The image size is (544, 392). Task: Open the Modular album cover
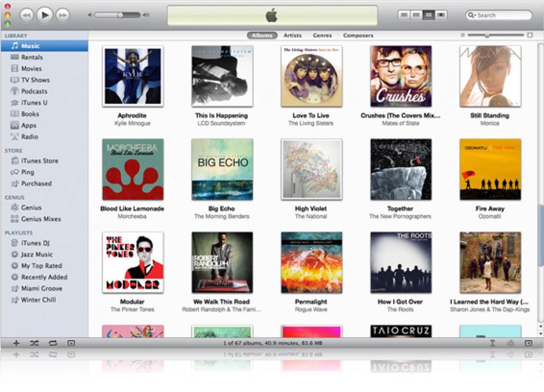pos(133,262)
